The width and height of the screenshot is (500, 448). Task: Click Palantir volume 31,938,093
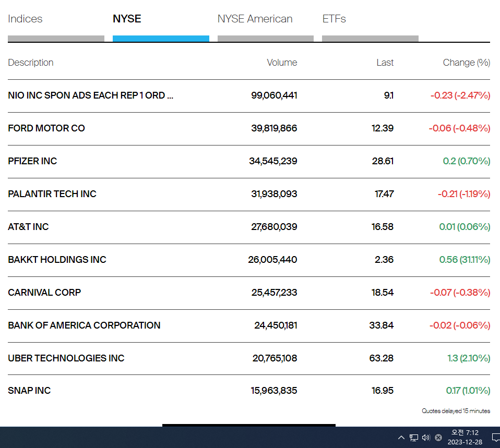274,193
